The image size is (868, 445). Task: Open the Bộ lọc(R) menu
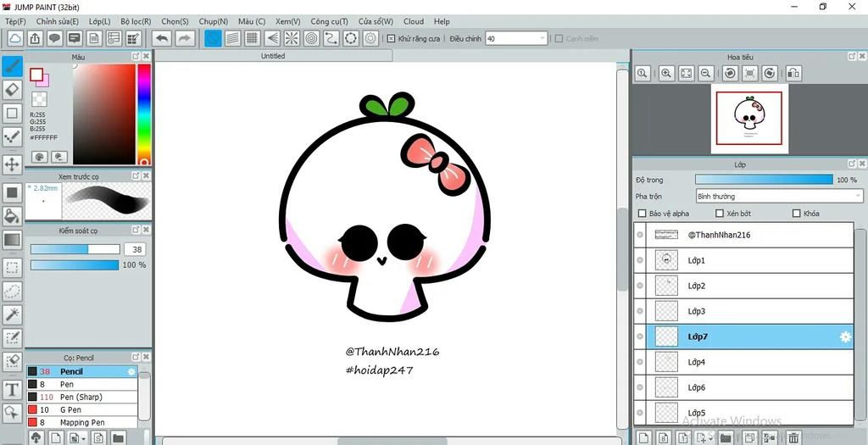136,21
